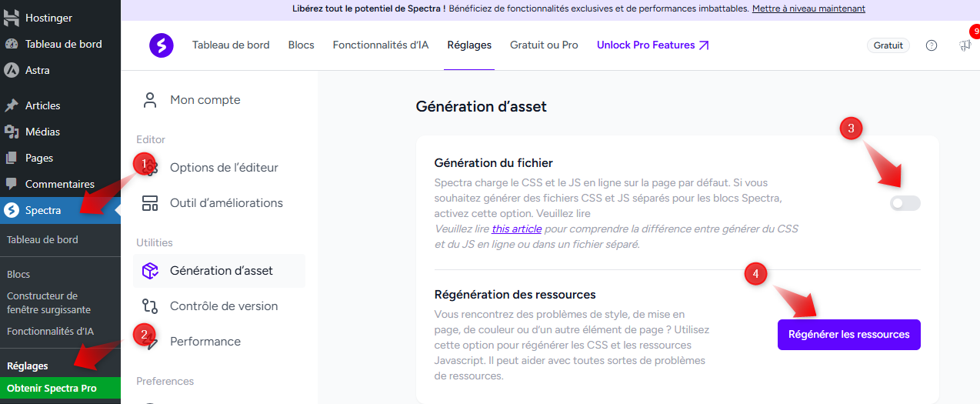Viewport: 980px width, 404px height.
Task: Open Constructeur de fenêtre surgissante submenu item
Action: point(48,302)
